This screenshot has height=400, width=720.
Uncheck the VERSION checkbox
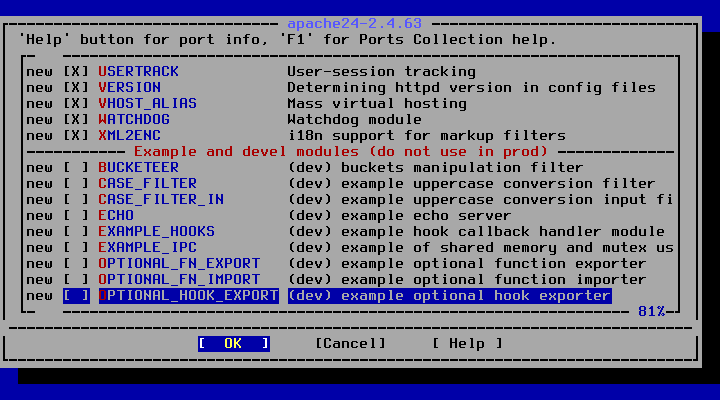pyautogui.click(x=76, y=88)
